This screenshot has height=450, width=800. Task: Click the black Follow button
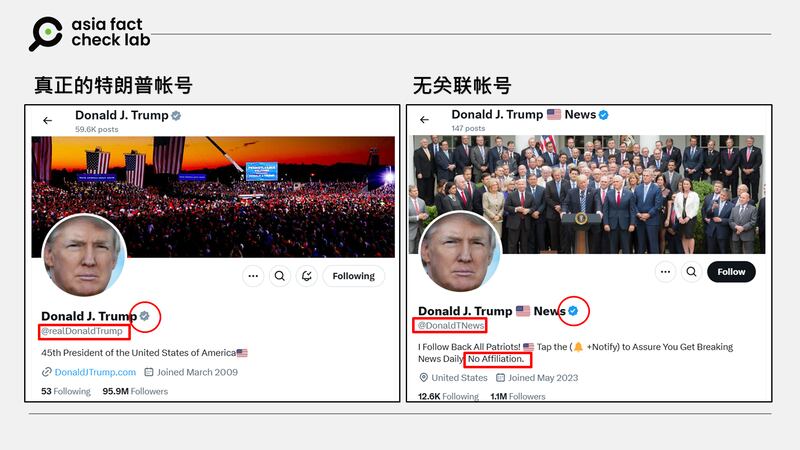tap(731, 272)
